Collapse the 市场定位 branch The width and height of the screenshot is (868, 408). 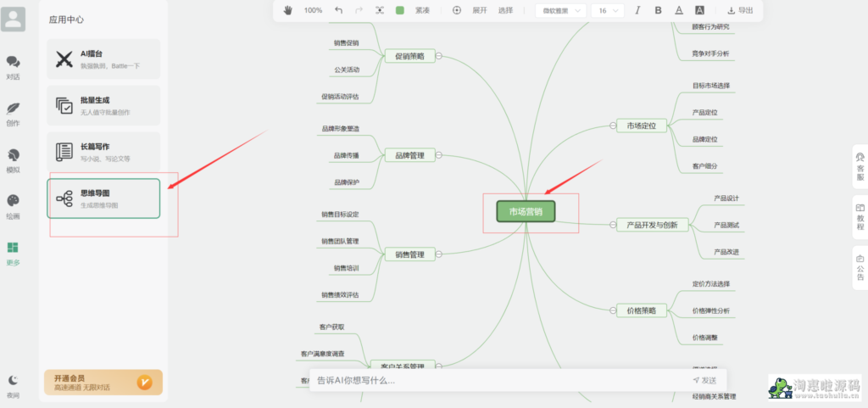pos(613,126)
